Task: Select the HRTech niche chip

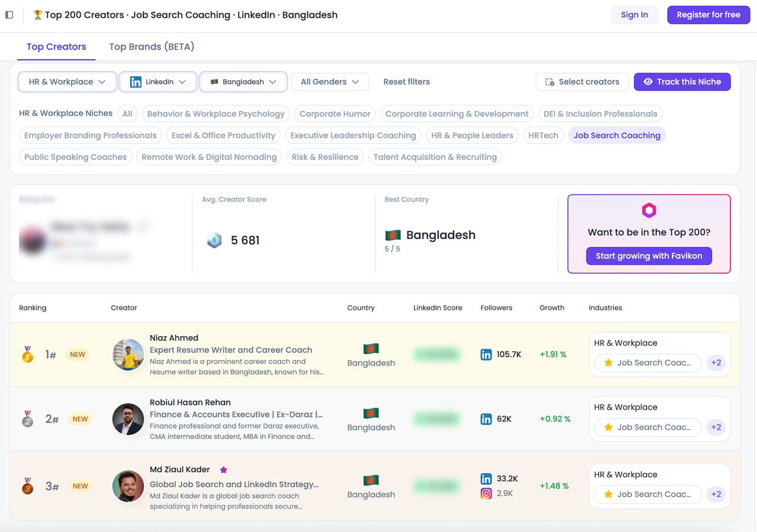Action: click(544, 135)
